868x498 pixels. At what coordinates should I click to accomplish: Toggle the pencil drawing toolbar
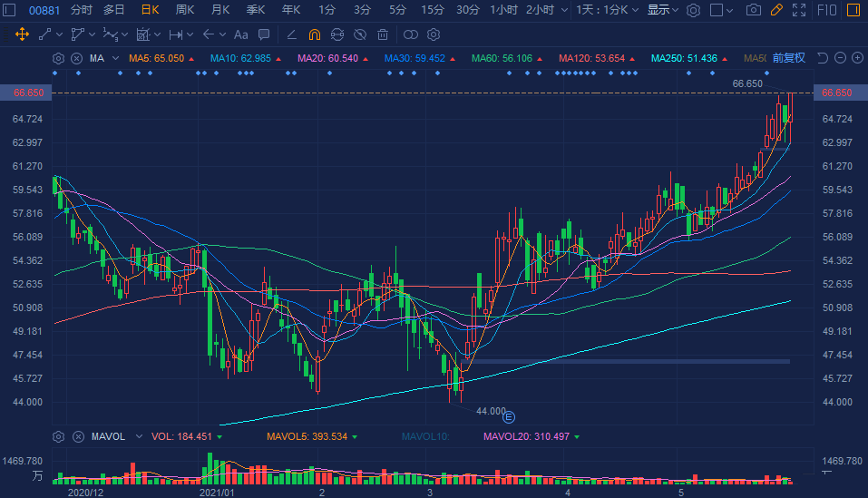[775, 10]
